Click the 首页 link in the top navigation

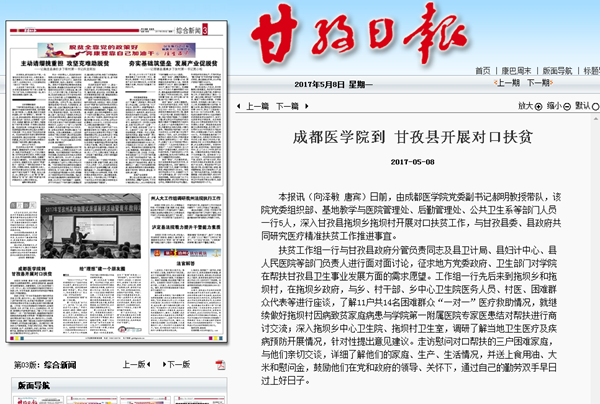(482, 71)
